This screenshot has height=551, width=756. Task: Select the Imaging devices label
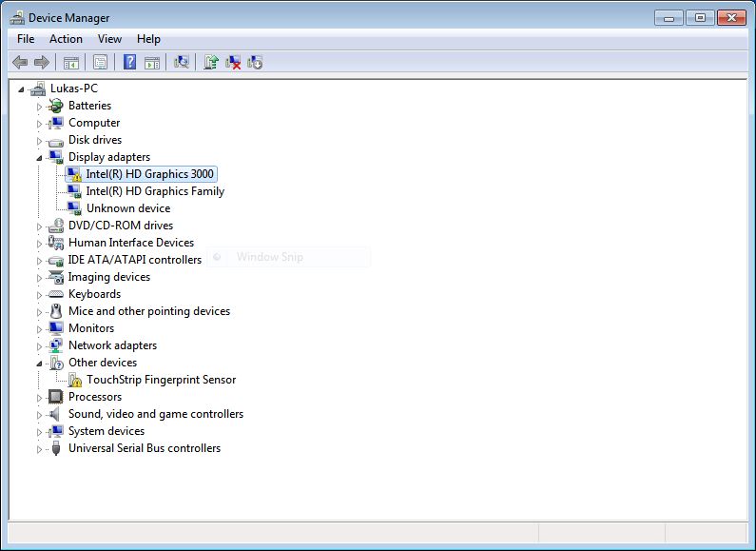click(109, 277)
